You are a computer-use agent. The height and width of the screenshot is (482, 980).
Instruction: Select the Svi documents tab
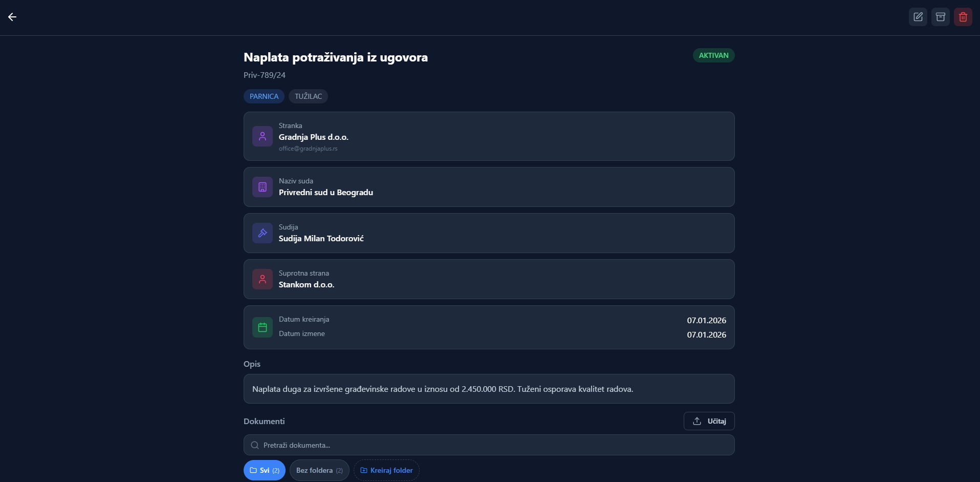point(264,470)
